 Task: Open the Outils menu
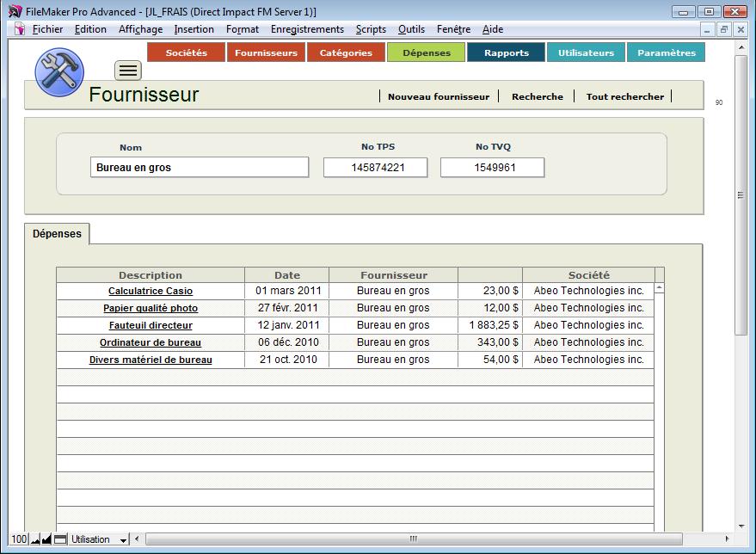click(x=411, y=29)
